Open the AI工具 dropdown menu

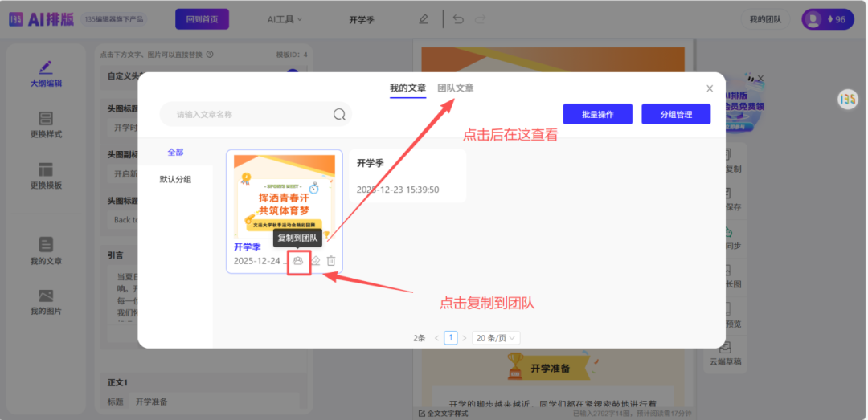tap(285, 19)
